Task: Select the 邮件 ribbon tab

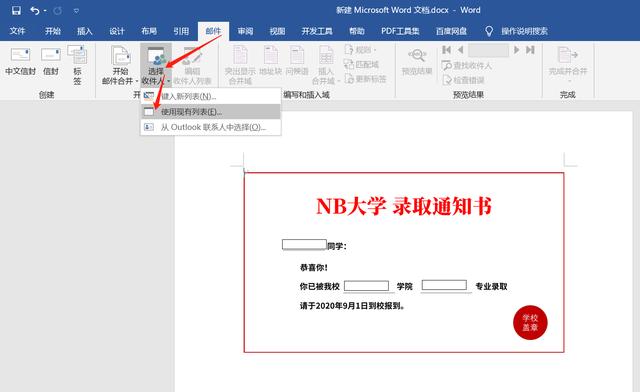Action: tap(213, 31)
